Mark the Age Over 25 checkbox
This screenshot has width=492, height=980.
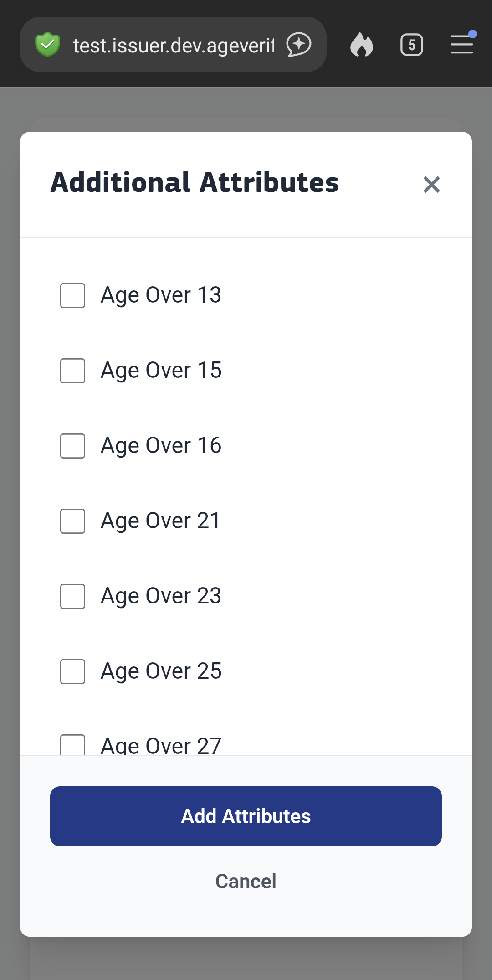73,671
